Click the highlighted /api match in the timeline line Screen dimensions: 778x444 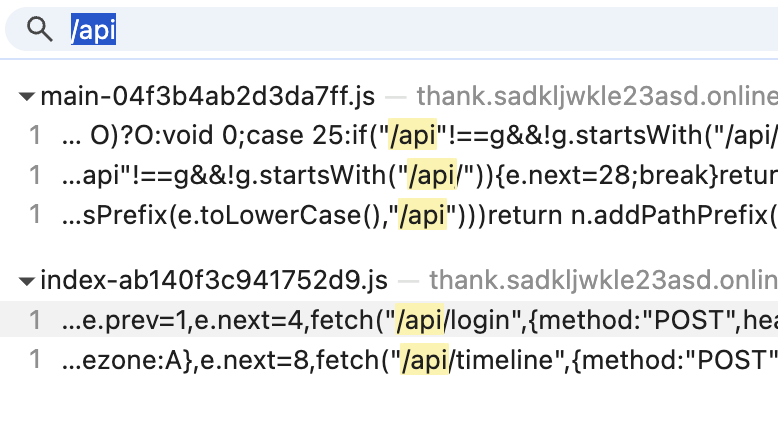(425, 359)
